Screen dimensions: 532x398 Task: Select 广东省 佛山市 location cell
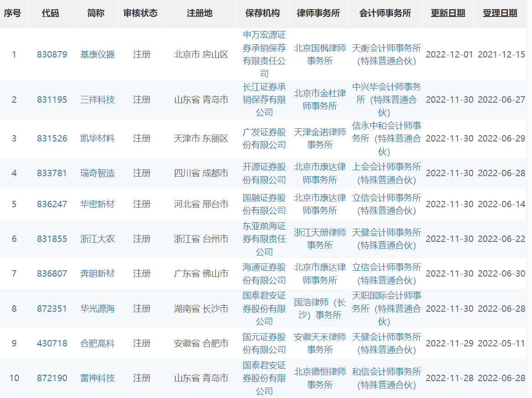[x=201, y=273]
